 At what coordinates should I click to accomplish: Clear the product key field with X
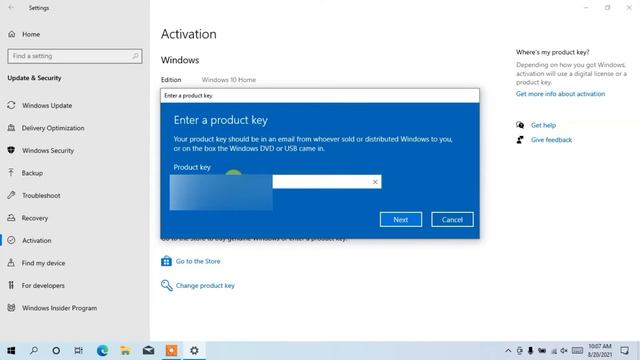[375, 182]
